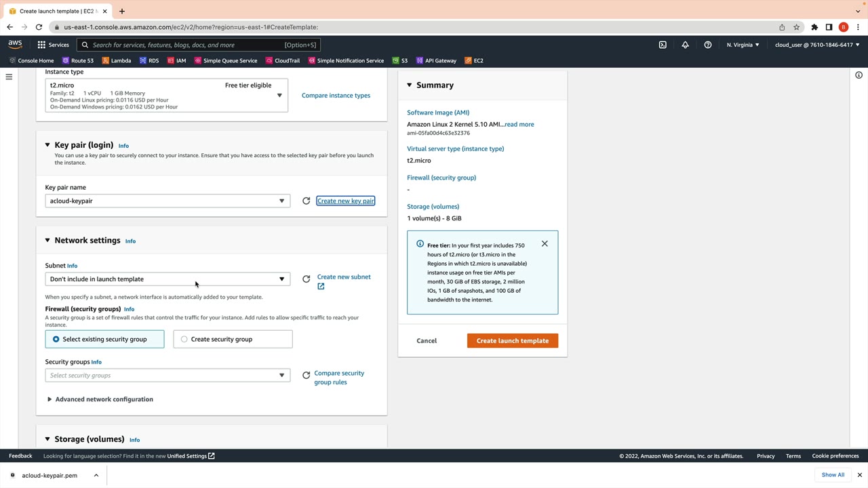Viewport: 868px width, 488px height.
Task: Open the S3 service shortcut
Action: (x=400, y=60)
